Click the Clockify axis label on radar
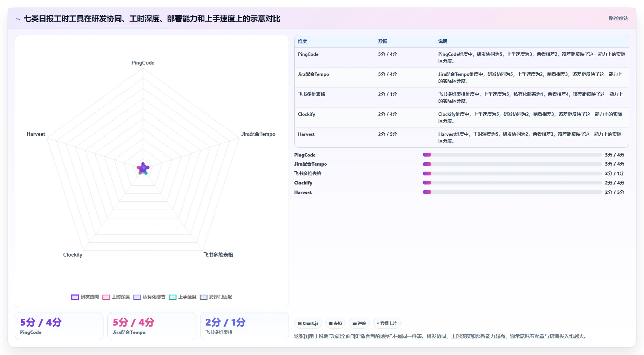Screen dimensions: 644x355 coord(73,255)
